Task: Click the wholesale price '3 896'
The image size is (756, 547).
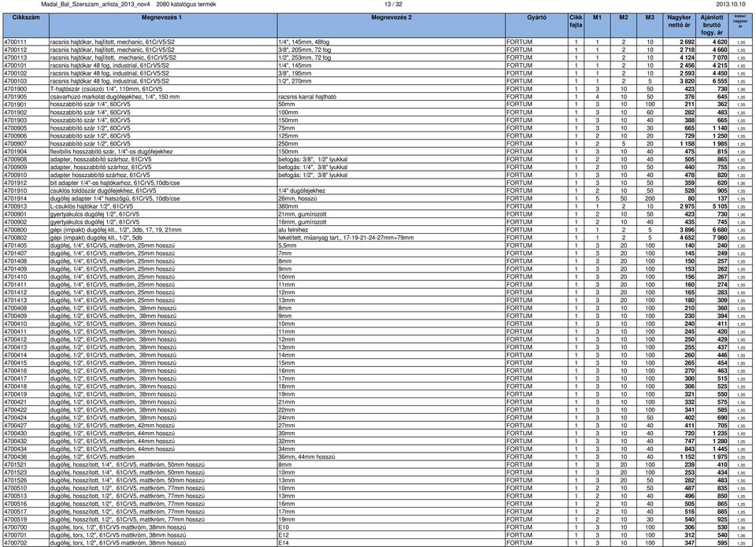Action: pos(687,230)
